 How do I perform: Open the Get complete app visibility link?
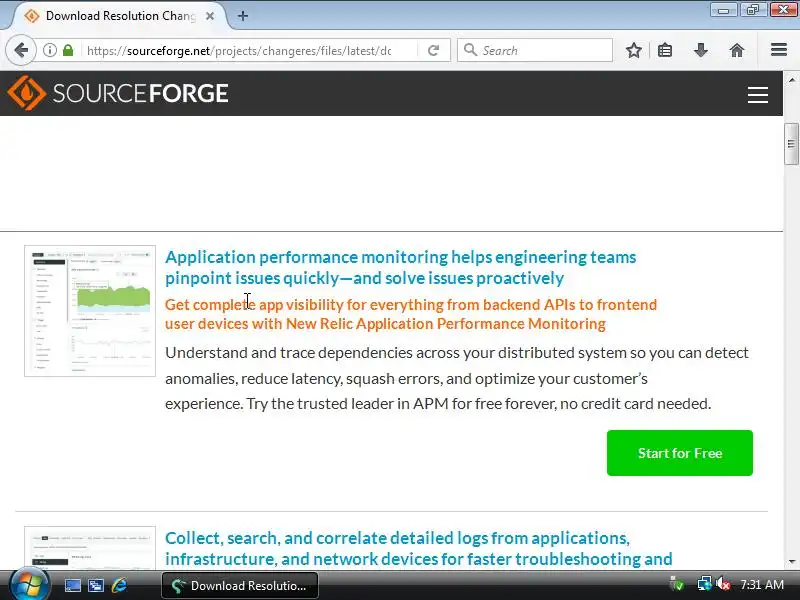(411, 314)
